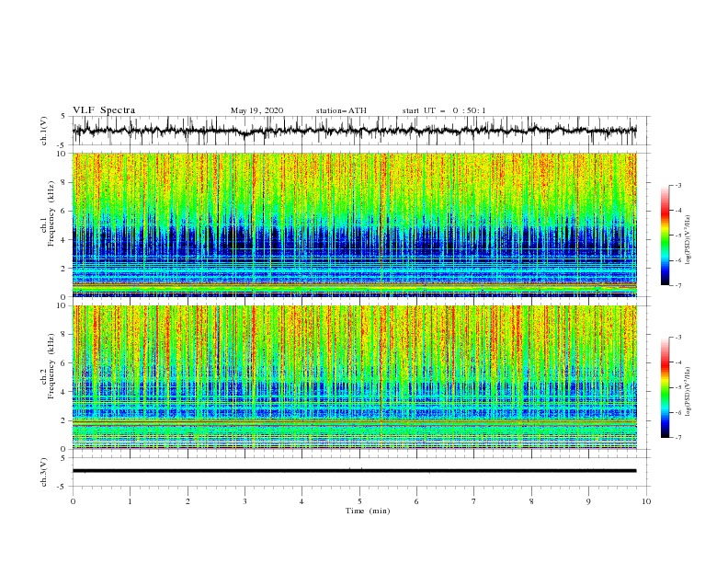Click the ch.1 PSD color scale bar

point(665,236)
